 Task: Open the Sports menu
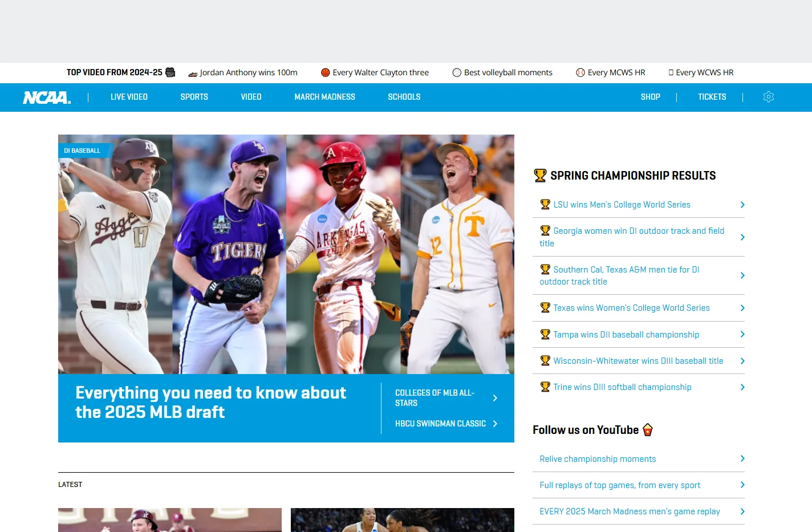(194, 97)
